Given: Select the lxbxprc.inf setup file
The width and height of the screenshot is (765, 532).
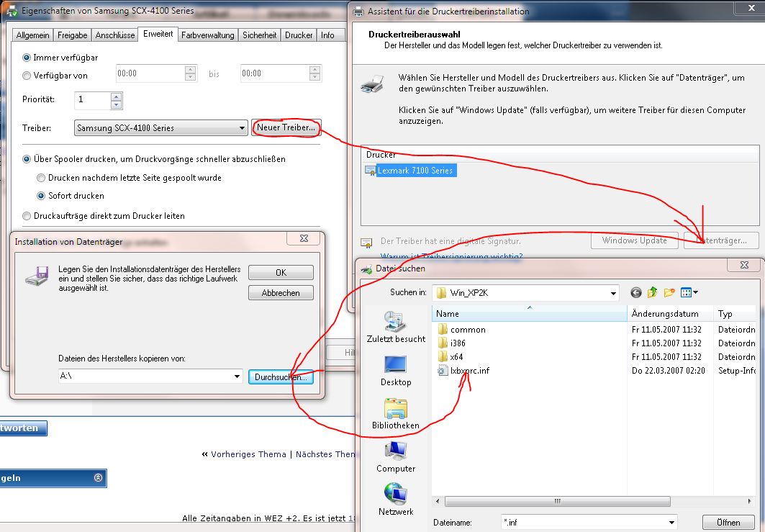Looking at the screenshot, I should pos(463,371).
